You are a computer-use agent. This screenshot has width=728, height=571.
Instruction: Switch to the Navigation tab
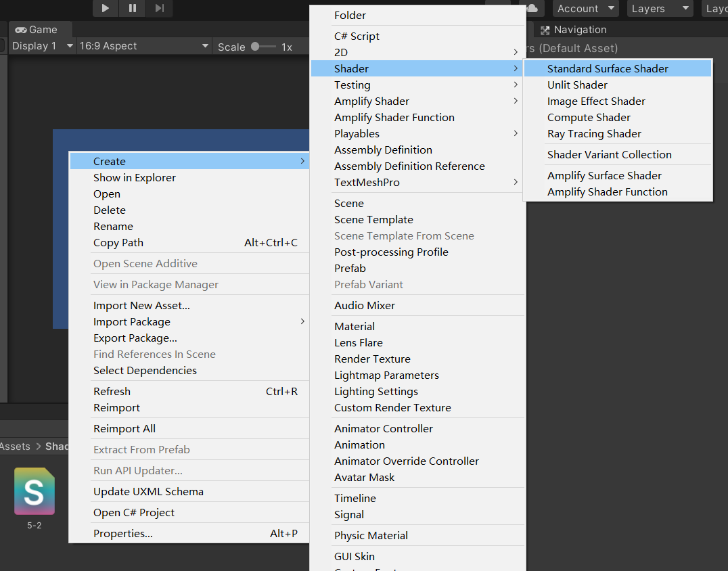pyautogui.click(x=574, y=30)
